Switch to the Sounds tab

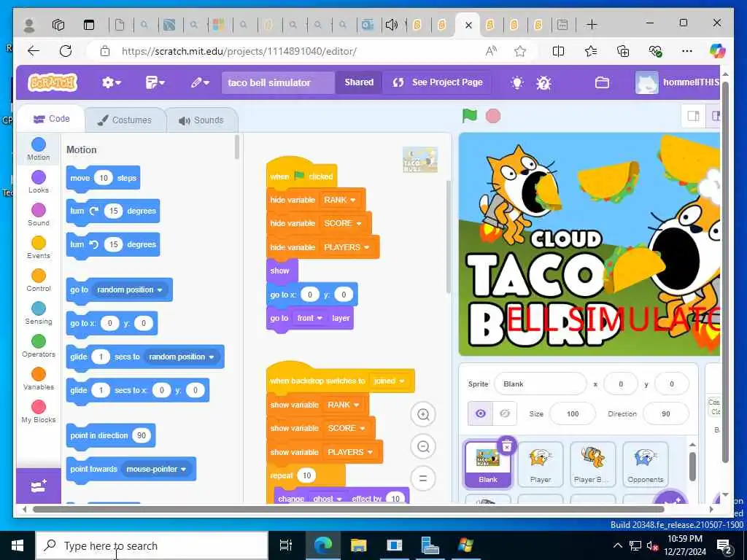(x=201, y=120)
